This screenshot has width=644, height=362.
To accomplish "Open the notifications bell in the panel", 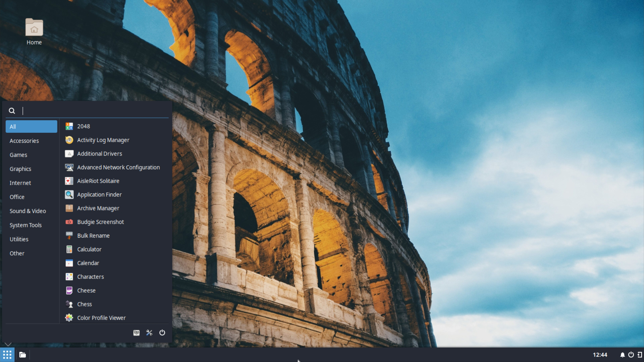I will click(x=622, y=355).
